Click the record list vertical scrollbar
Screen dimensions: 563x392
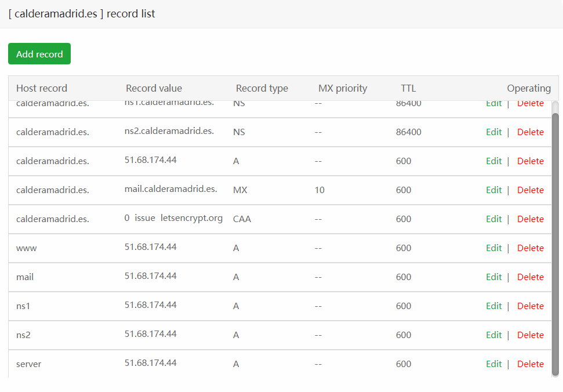click(x=555, y=244)
